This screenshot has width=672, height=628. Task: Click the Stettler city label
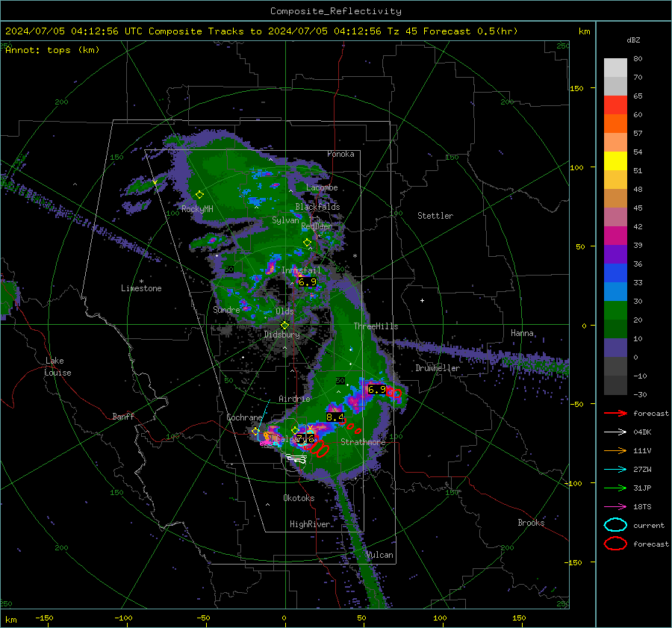point(435,216)
